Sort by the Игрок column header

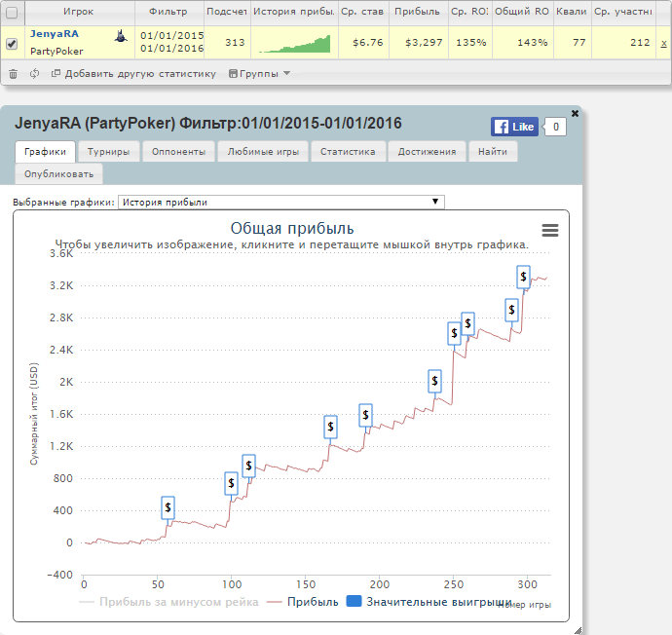(80, 13)
